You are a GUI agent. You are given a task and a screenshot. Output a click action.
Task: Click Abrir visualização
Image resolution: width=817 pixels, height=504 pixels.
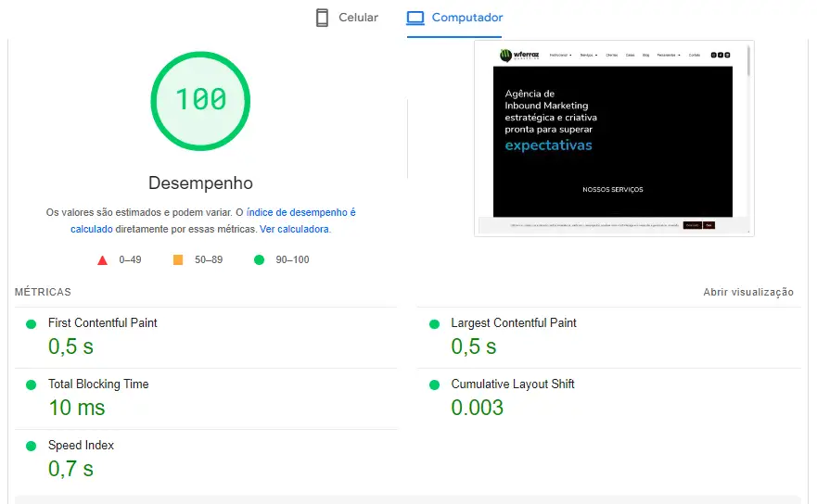coord(748,292)
